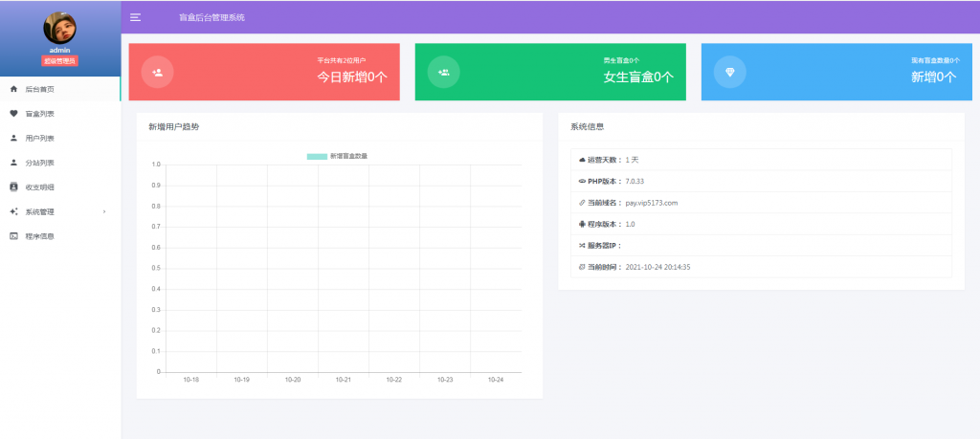The width and height of the screenshot is (980, 439).
Task: Select the person icon beside 分站列表
Action: tap(13, 163)
